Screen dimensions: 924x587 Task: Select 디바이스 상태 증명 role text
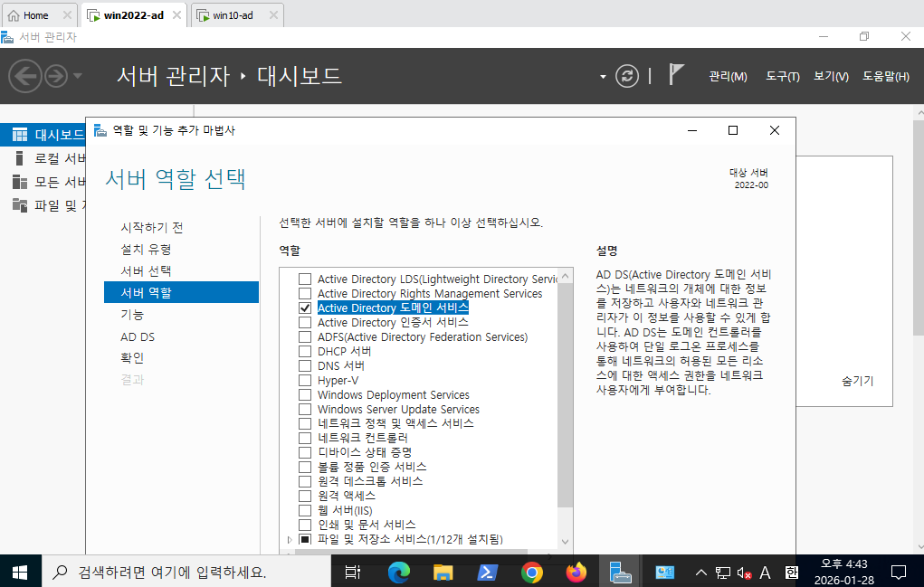(x=365, y=452)
